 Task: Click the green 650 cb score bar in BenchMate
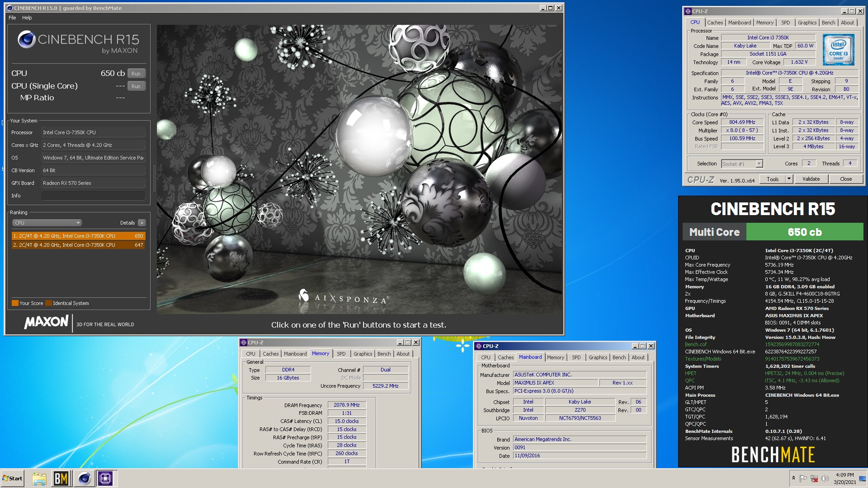point(805,232)
